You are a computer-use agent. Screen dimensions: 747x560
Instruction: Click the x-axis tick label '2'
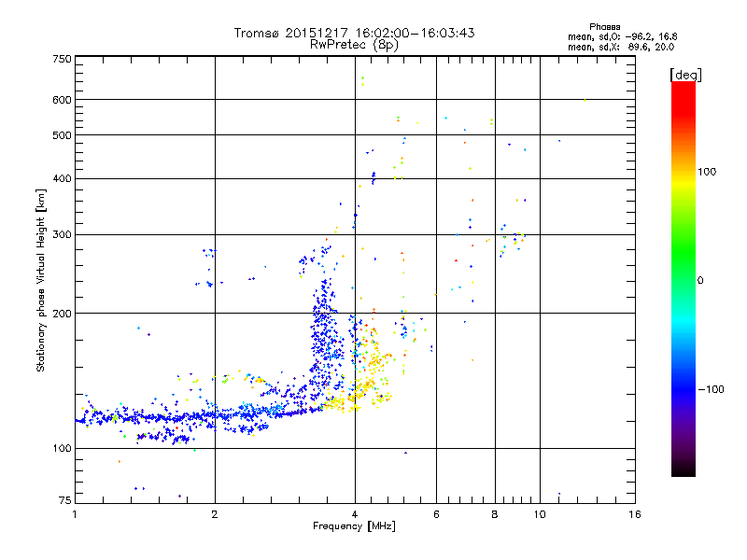tap(215, 514)
